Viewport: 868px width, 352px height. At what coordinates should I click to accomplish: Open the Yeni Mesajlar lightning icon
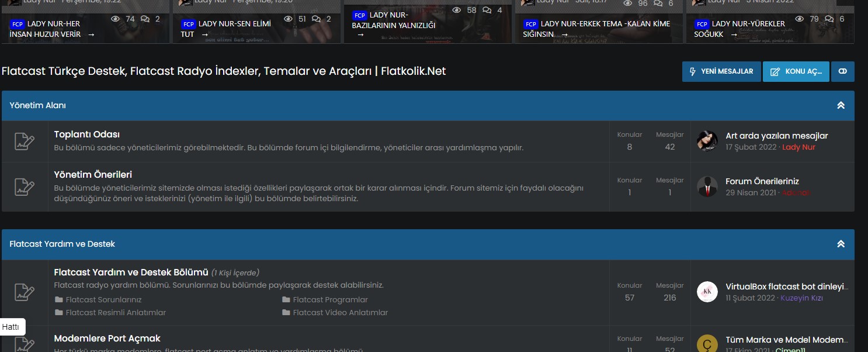point(692,71)
